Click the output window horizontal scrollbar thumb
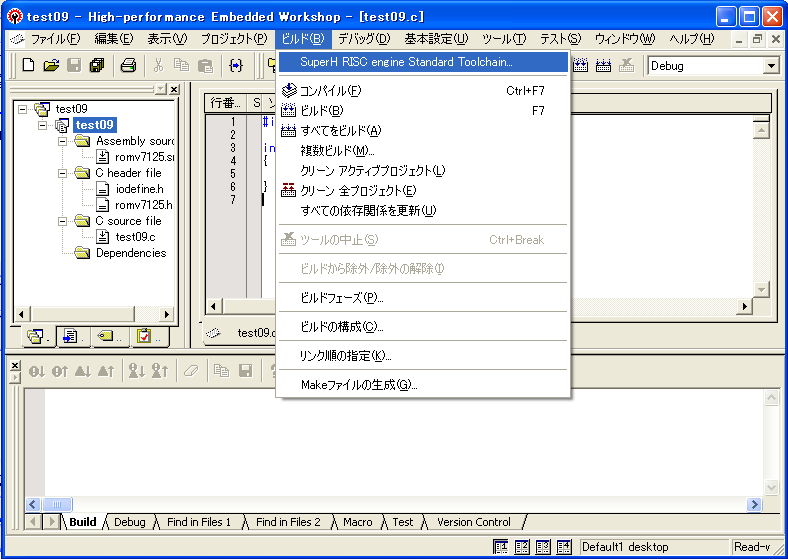 point(58,505)
